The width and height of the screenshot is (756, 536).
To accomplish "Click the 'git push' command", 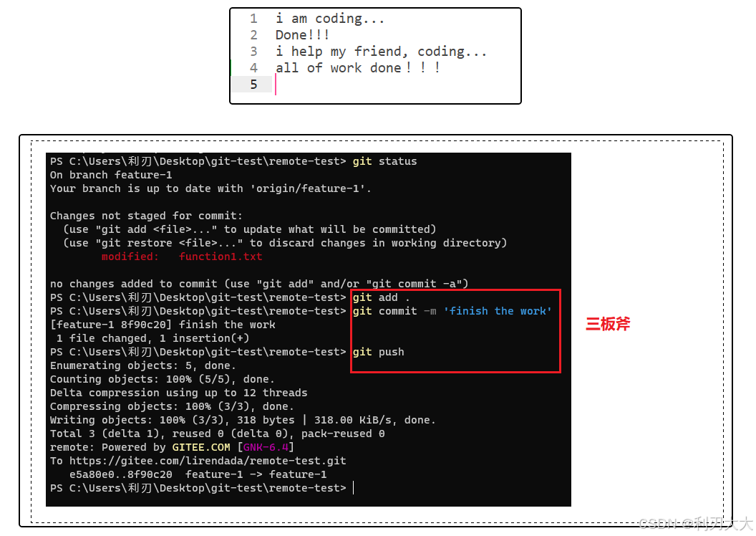I will point(378,352).
